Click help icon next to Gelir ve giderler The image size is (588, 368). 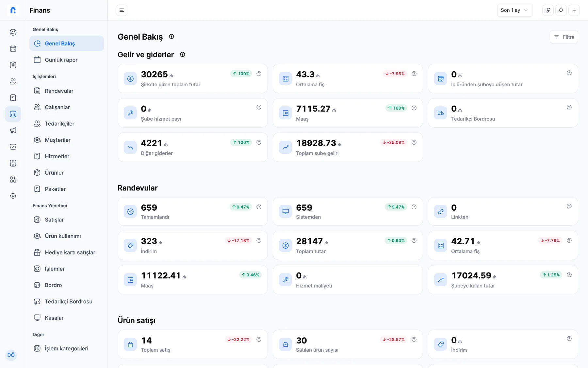pos(183,55)
